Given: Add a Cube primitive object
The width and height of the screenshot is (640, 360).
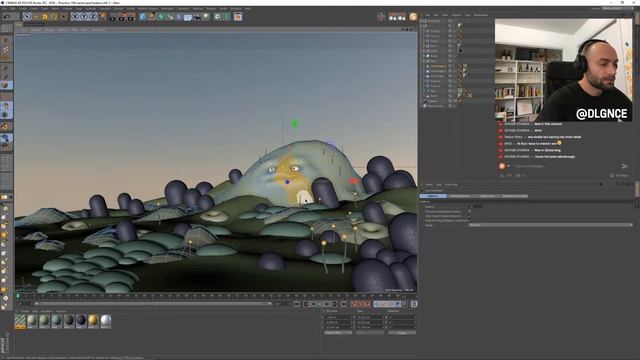Looking at the screenshot, I should (142, 16).
